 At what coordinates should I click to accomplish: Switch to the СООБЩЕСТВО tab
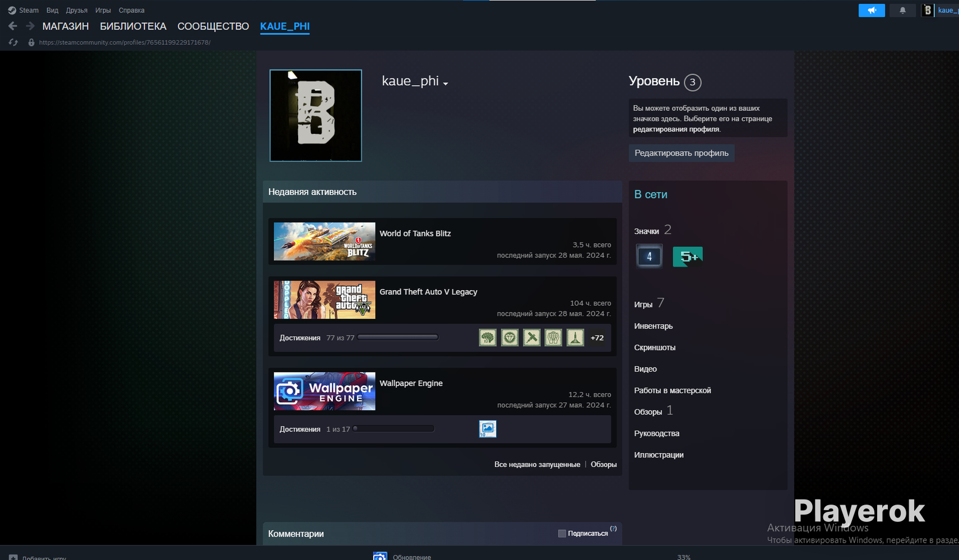pos(213,26)
